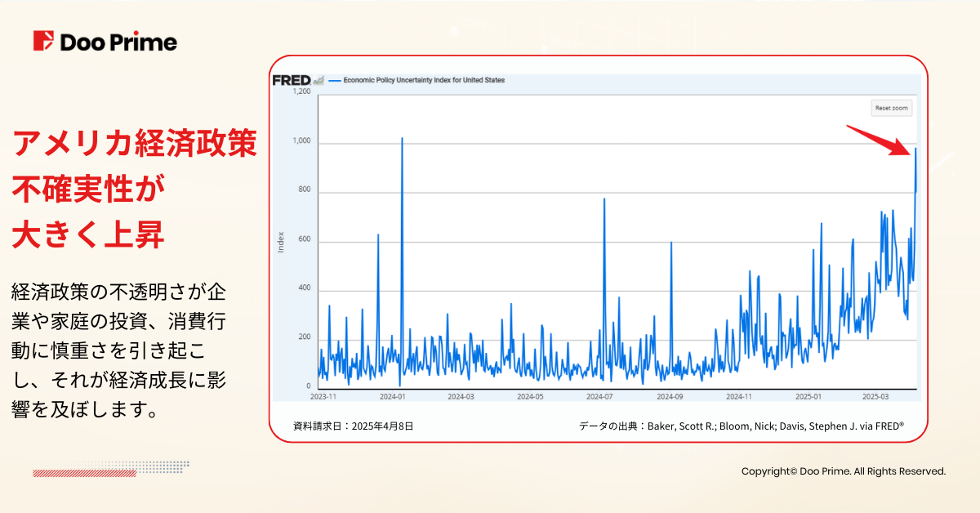This screenshot has width=980, height=513.
Task: Click the FRED logo in chart header
Action: click(291, 80)
